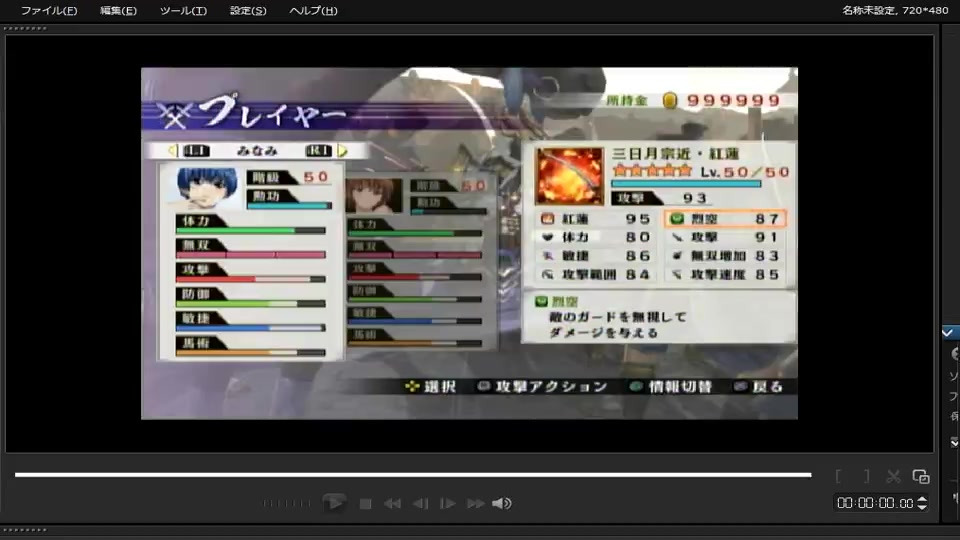The height and width of the screenshot is (540, 960).
Task: Play the preview video
Action: (x=334, y=503)
